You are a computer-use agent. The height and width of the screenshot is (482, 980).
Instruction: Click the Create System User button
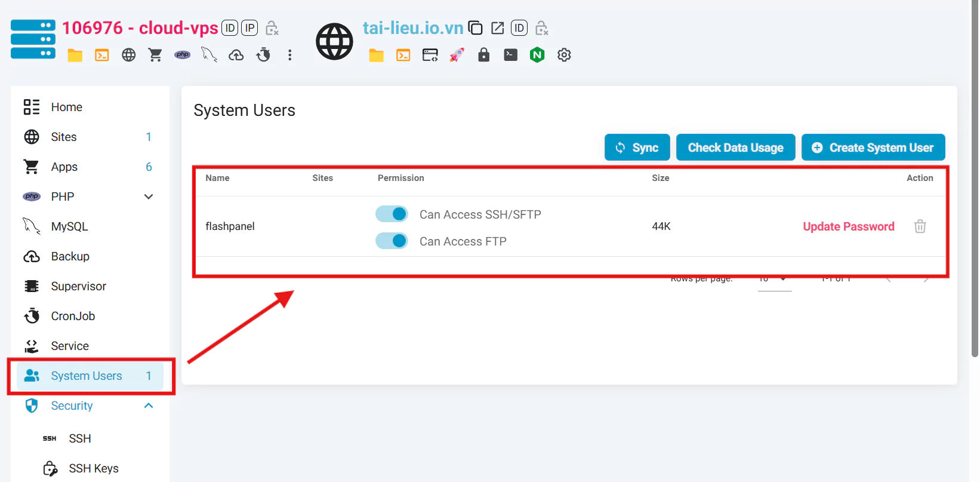coord(873,148)
